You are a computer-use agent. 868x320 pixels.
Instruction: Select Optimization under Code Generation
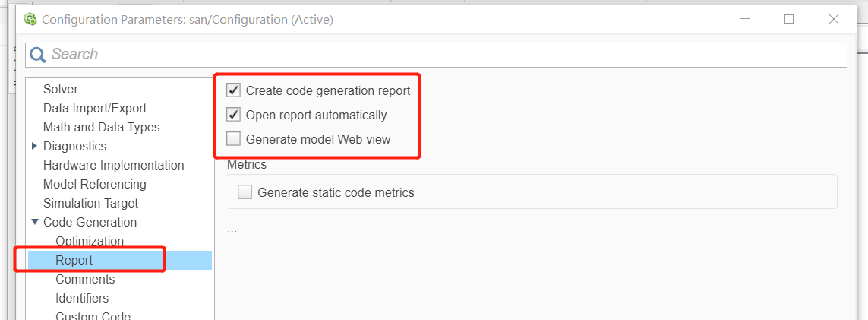89,241
